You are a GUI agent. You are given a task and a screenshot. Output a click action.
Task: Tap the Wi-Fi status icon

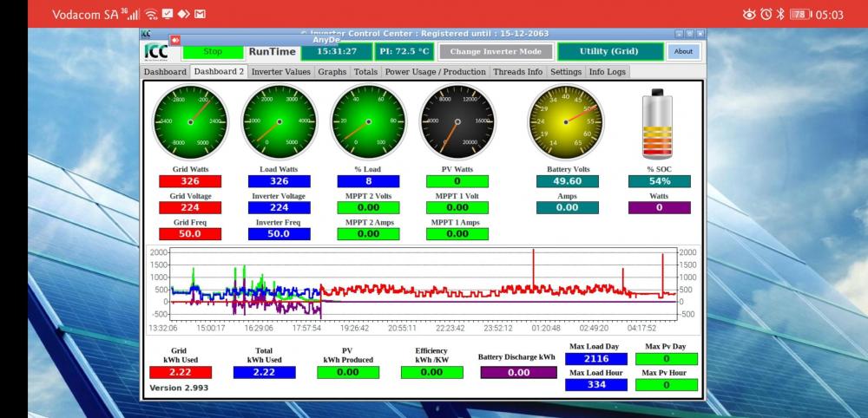coord(152,15)
